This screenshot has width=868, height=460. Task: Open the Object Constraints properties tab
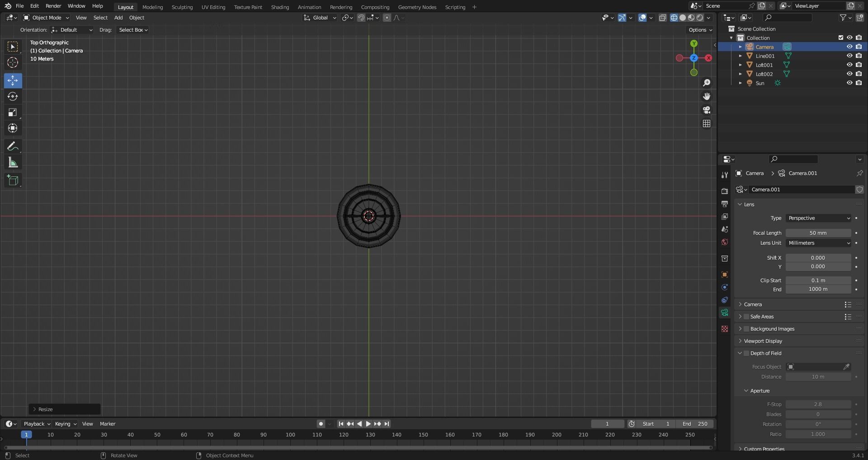[725, 300]
